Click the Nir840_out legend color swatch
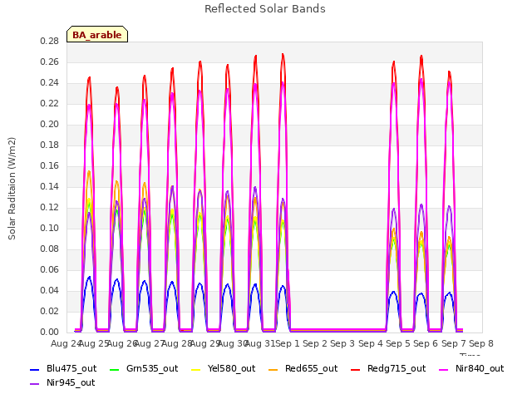Screen dimensions: 532x399 (x=443, y=369)
